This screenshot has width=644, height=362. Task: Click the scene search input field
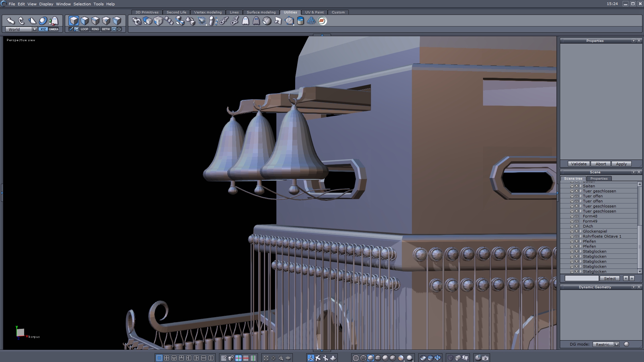pos(582,278)
